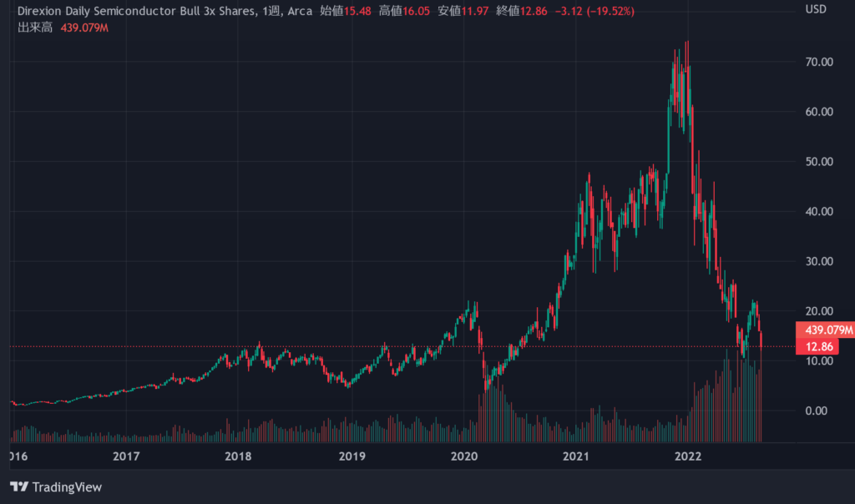The height and width of the screenshot is (504, 855).
Task: Select the 始値 15.48 open value
Action: 345,11
